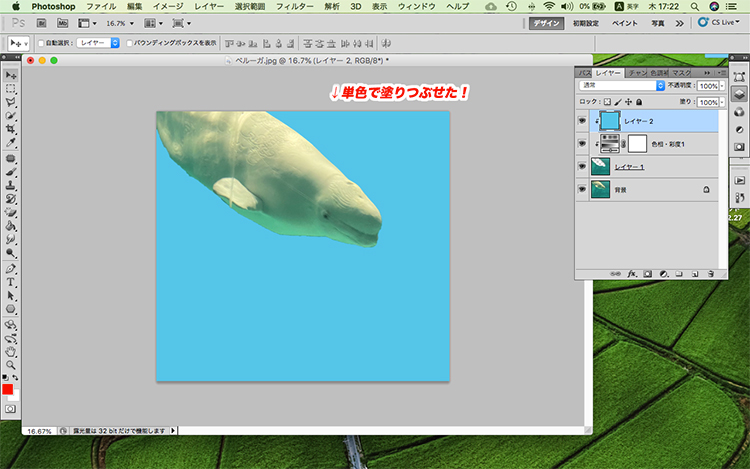This screenshot has width=750, height=469.
Task: Open the フィルター menu
Action: pyautogui.click(x=294, y=6)
